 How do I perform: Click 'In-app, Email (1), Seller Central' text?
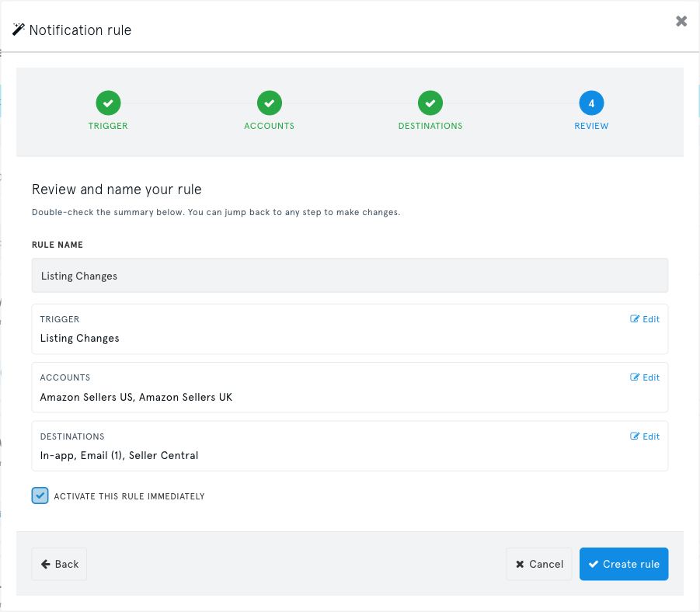click(x=119, y=455)
